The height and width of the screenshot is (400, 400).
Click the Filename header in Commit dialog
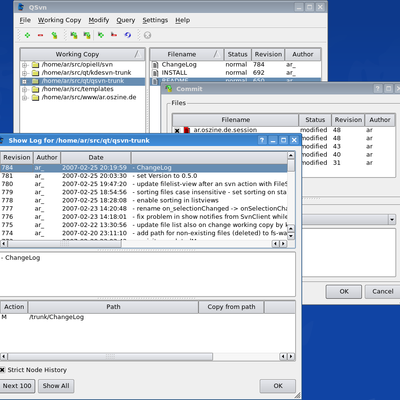(235, 120)
